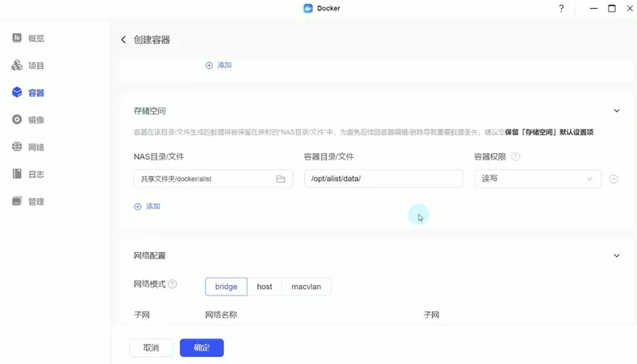Click the 项目 project icon in sidebar
This screenshot has height=364, width=637.
[x=17, y=65]
